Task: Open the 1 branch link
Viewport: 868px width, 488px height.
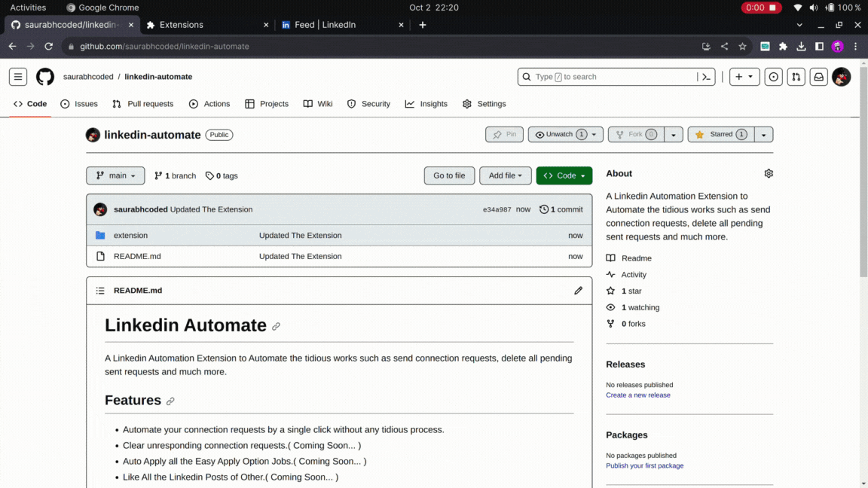Action: tap(175, 176)
